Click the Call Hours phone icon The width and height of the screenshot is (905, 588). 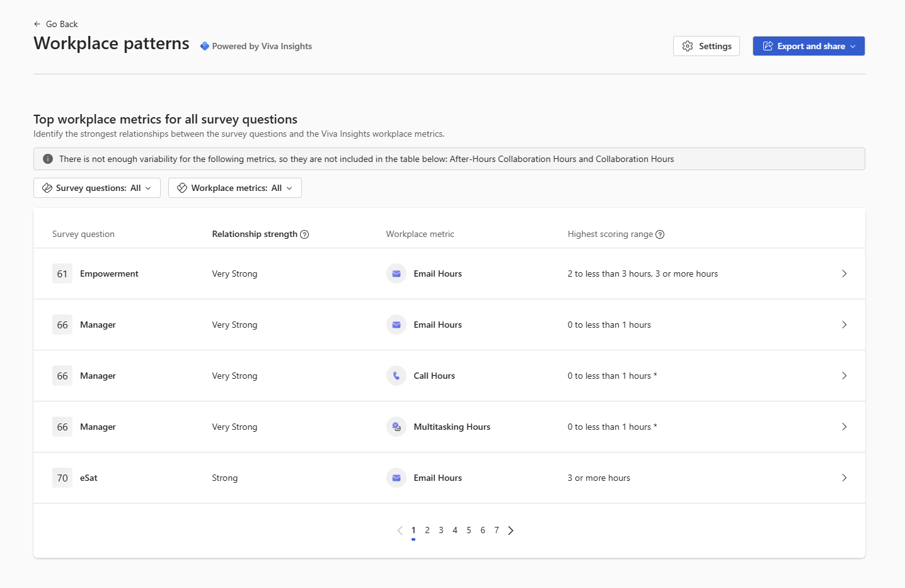click(396, 376)
